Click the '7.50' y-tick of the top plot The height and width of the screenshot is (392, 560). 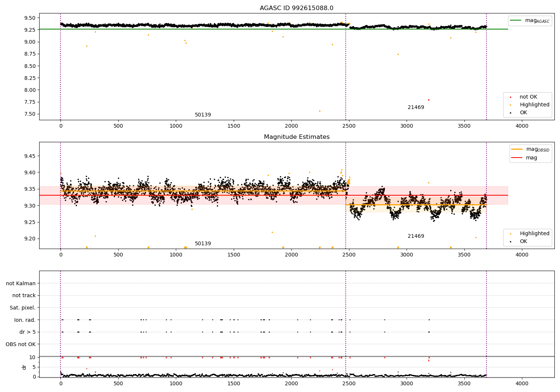click(29, 114)
